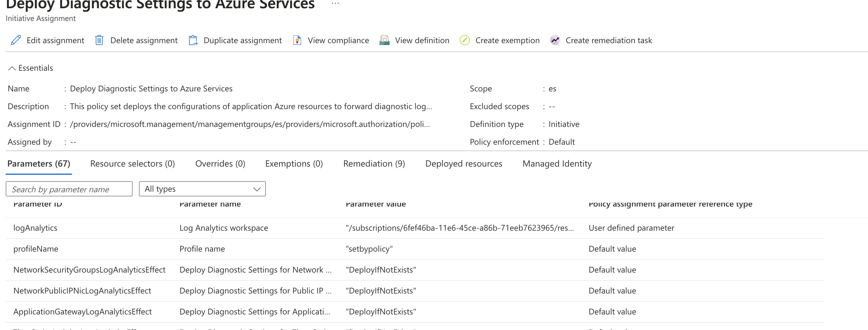The width and height of the screenshot is (868, 330).
Task: View the Exemptions tab
Action: pyautogui.click(x=293, y=163)
